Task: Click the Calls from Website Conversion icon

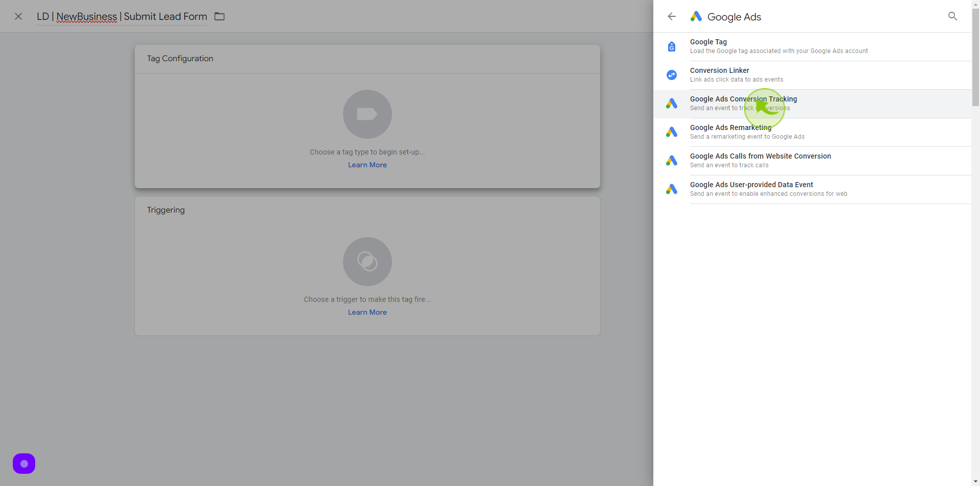Action: [672, 161]
